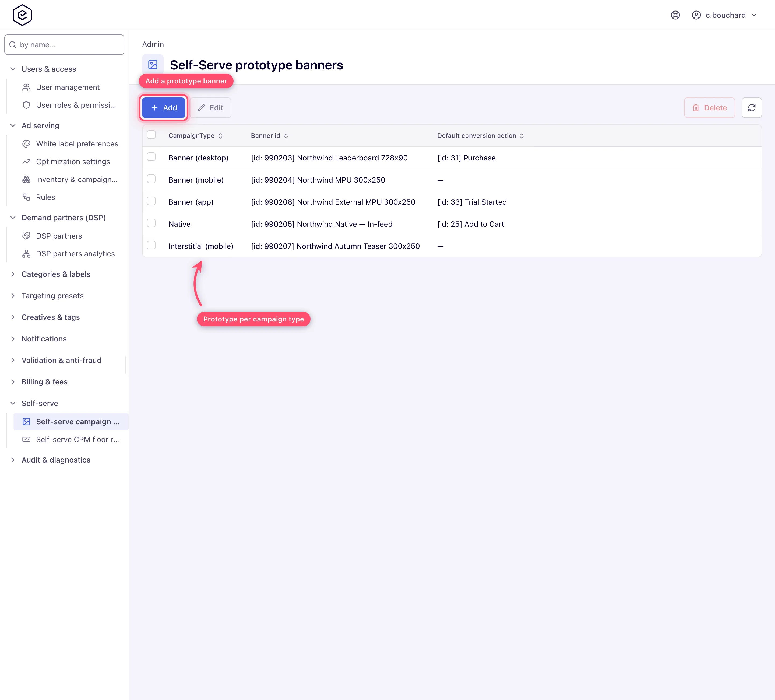Click the page title image icon
The image size is (775, 700).
[x=153, y=65]
